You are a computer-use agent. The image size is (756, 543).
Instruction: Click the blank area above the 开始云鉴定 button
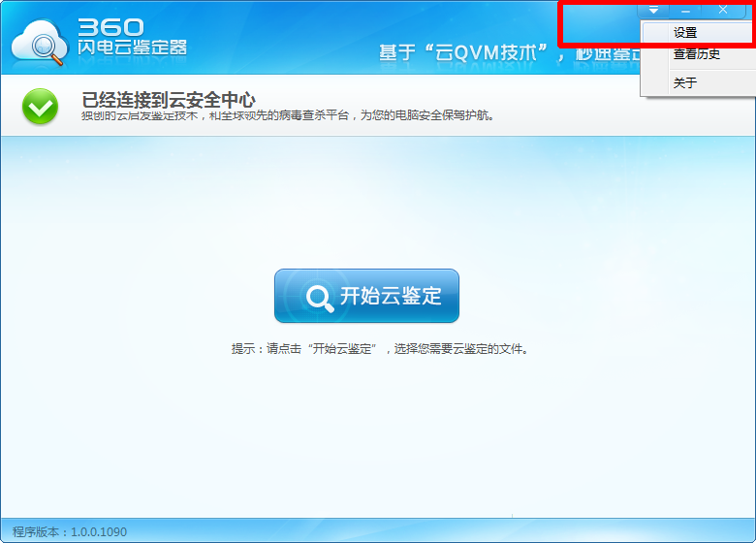tap(366, 203)
